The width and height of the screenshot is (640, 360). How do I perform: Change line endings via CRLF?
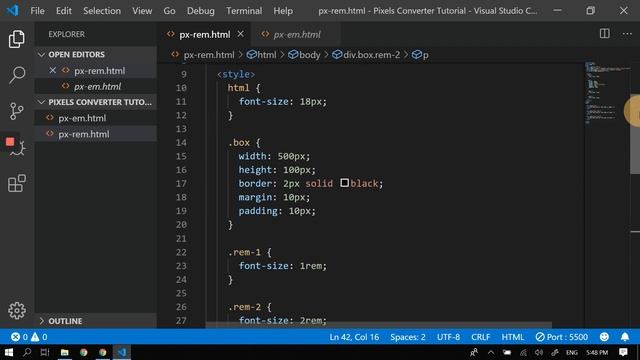(x=480, y=337)
